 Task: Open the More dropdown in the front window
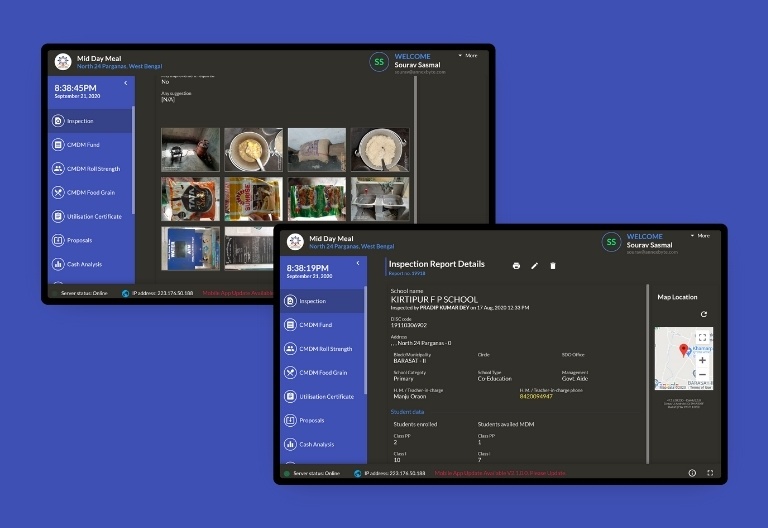[699, 236]
